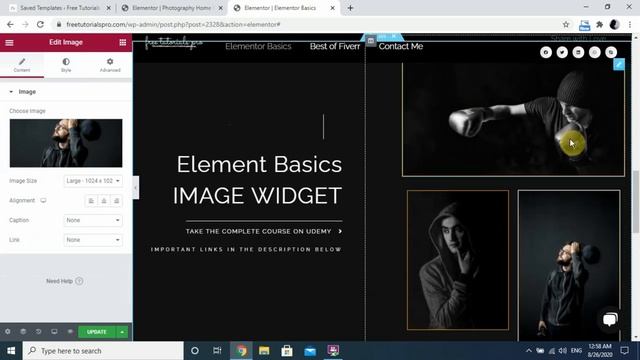
Task: Open File Explorer from taskbar
Action: (x=264, y=351)
